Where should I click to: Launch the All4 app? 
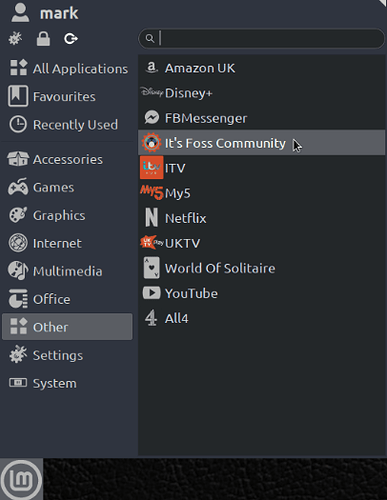261,318
